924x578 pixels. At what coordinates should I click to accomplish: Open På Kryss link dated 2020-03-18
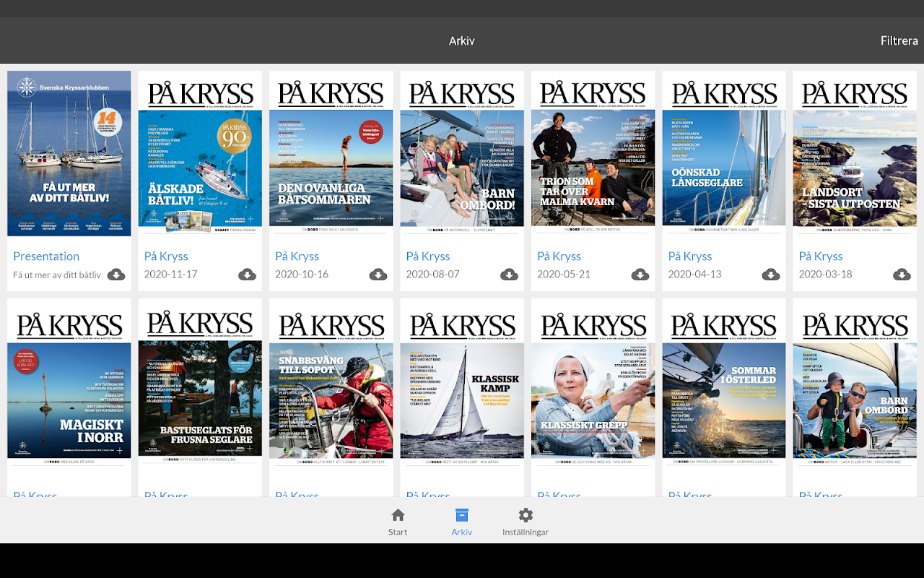tap(821, 256)
